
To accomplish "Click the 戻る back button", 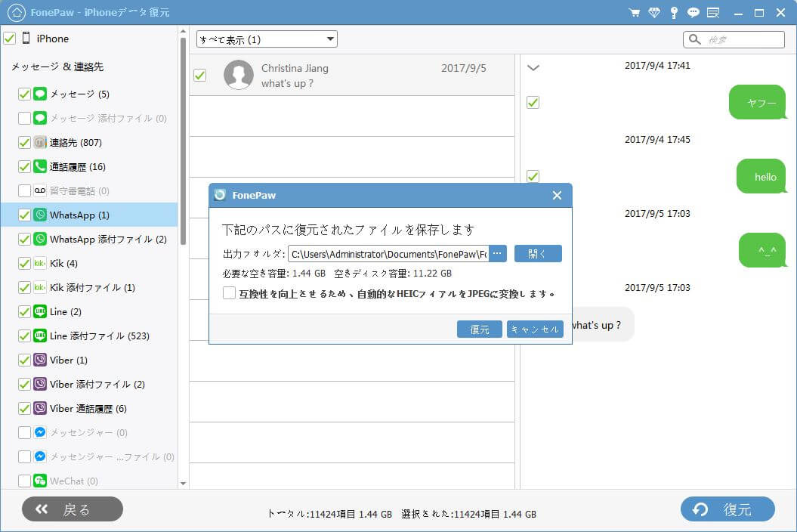I will [73, 509].
